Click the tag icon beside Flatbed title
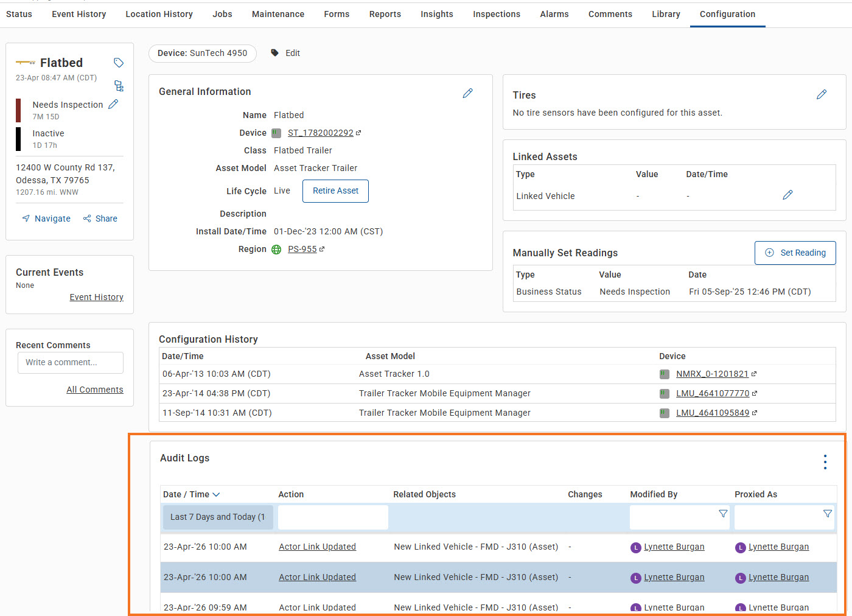 [x=119, y=63]
